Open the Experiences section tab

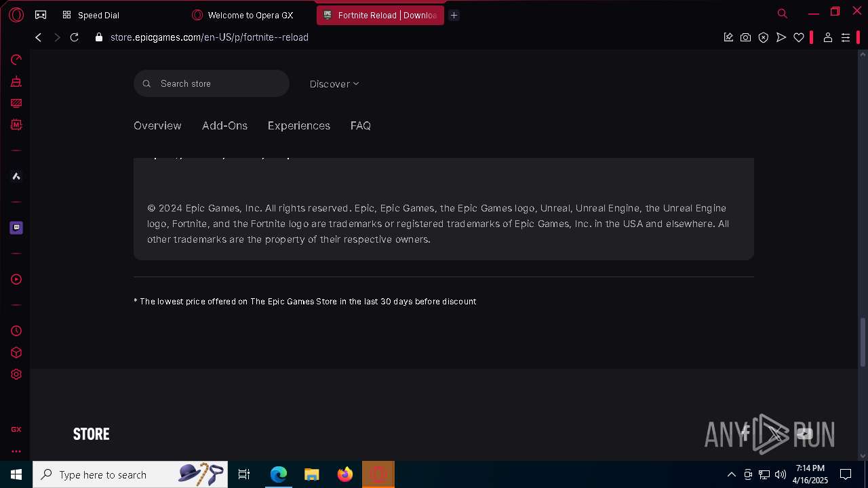click(x=299, y=125)
